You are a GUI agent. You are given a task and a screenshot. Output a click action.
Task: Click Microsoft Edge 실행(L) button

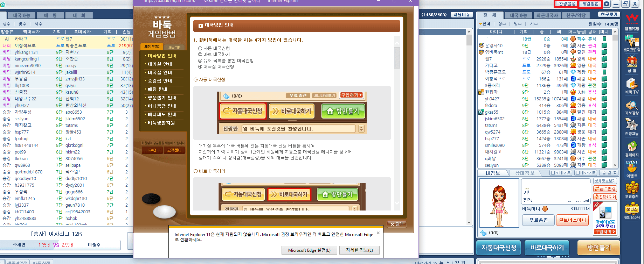(x=309, y=250)
